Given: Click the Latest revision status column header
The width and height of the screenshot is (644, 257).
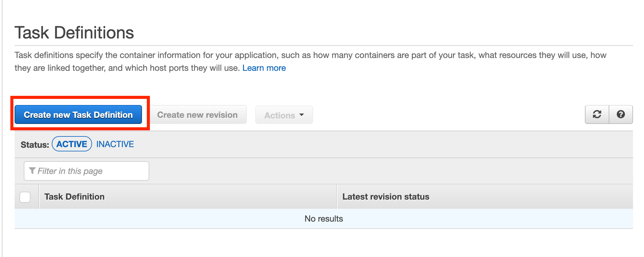Looking at the screenshot, I should [386, 197].
